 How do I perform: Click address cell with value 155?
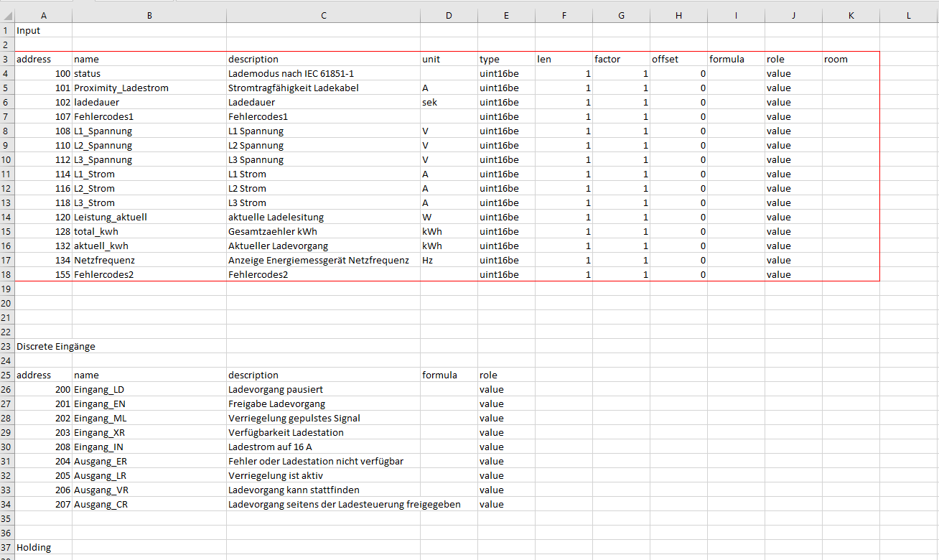point(44,274)
